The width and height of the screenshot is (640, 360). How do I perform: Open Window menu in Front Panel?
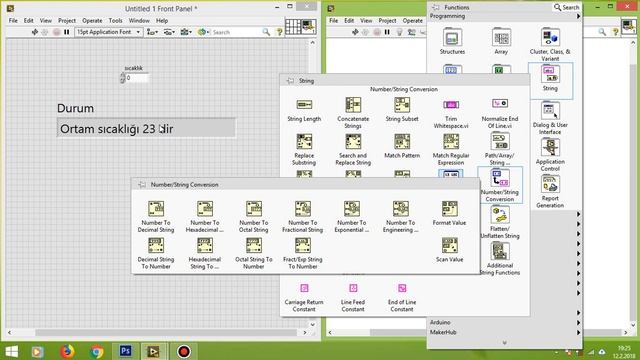(139, 20)
